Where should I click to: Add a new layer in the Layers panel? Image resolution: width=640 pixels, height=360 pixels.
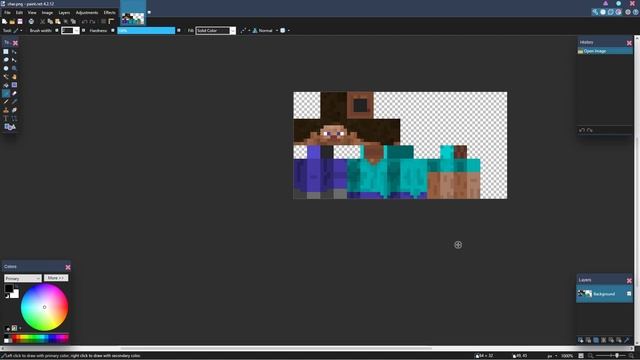(580, 340)
